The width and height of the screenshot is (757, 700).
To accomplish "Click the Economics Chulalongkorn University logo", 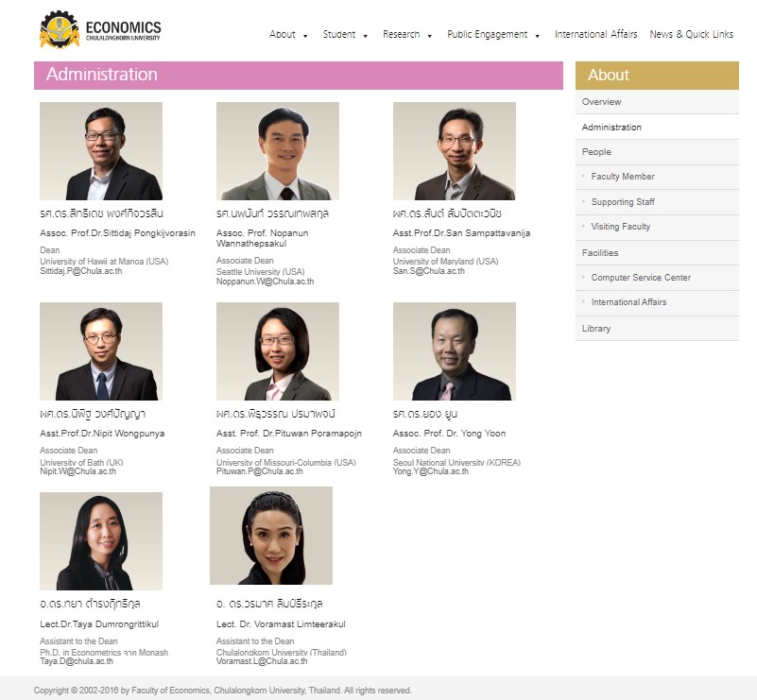I will click(100, 29).
